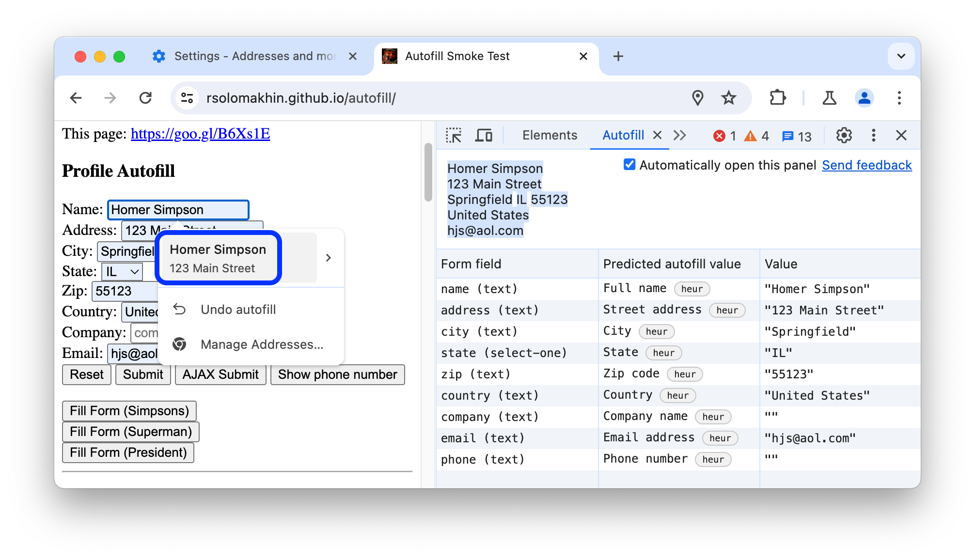
Task: Click the AJAX Submit button
Action: (220, 374)
